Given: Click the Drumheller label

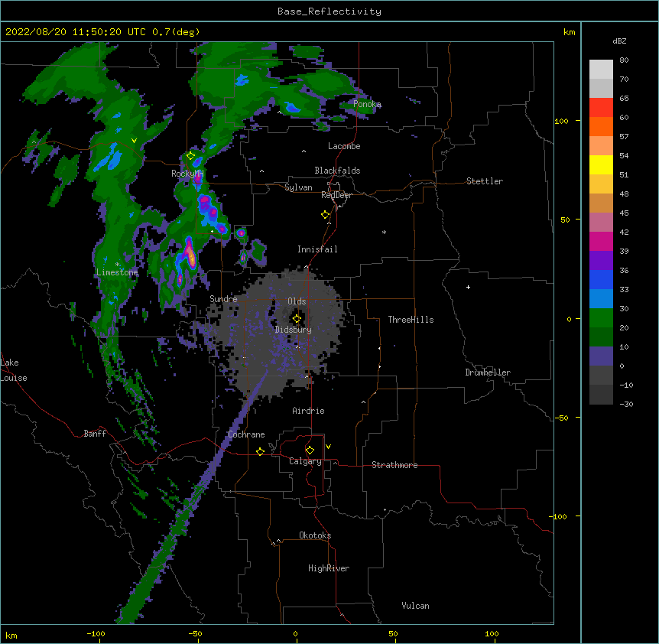Looking at the screenshot, I should pyautogui.click(x=488, y=372).
